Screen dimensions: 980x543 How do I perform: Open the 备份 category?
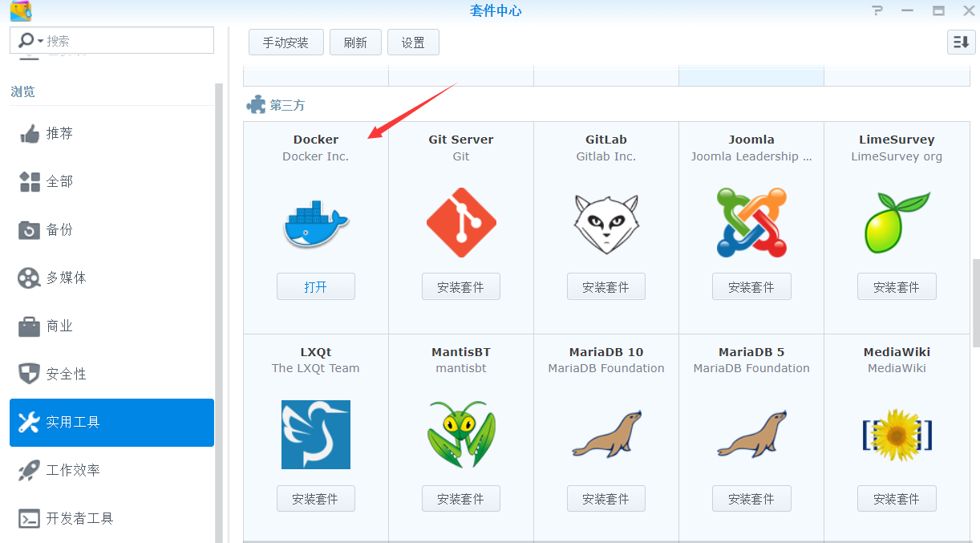(x=112, y=229)
